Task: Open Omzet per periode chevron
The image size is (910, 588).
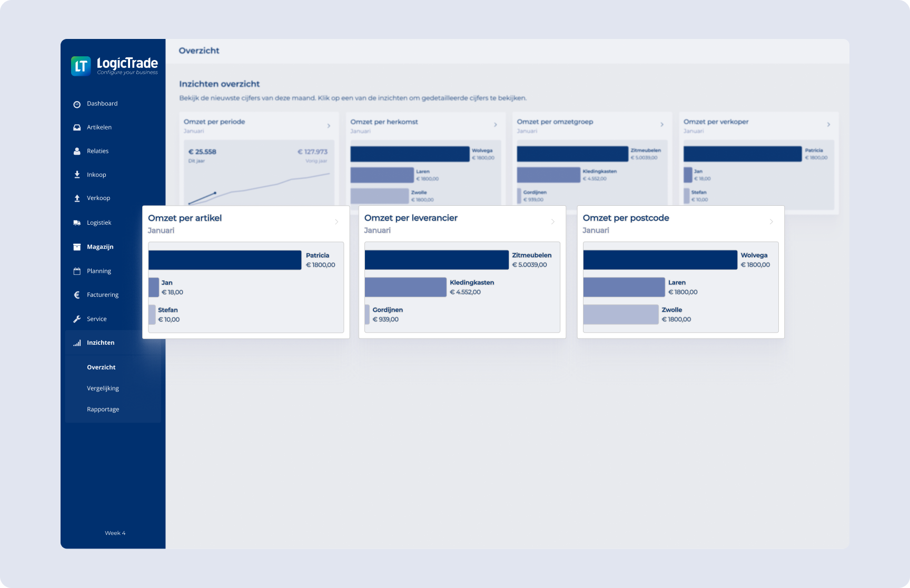Action: [x=329, y=126]
